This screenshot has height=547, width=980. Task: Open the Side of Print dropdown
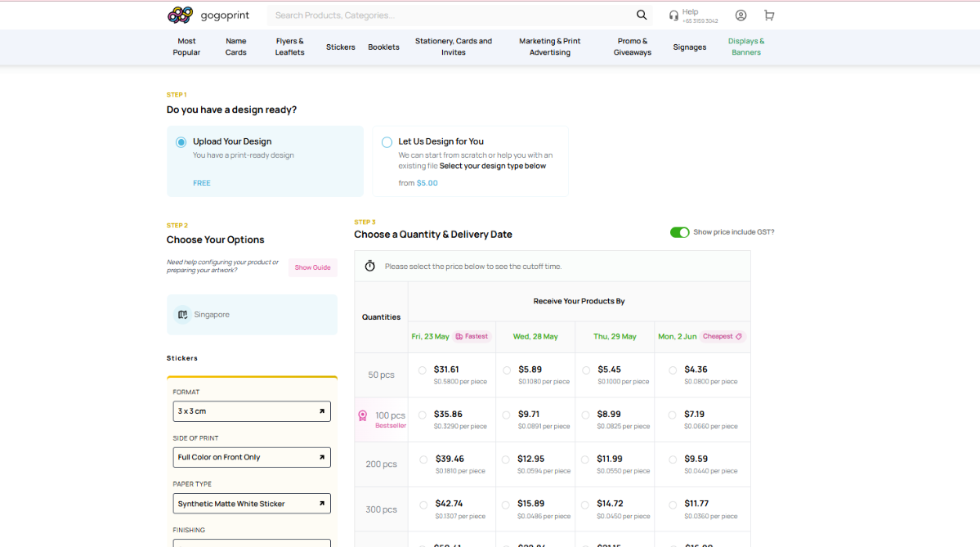252,458
